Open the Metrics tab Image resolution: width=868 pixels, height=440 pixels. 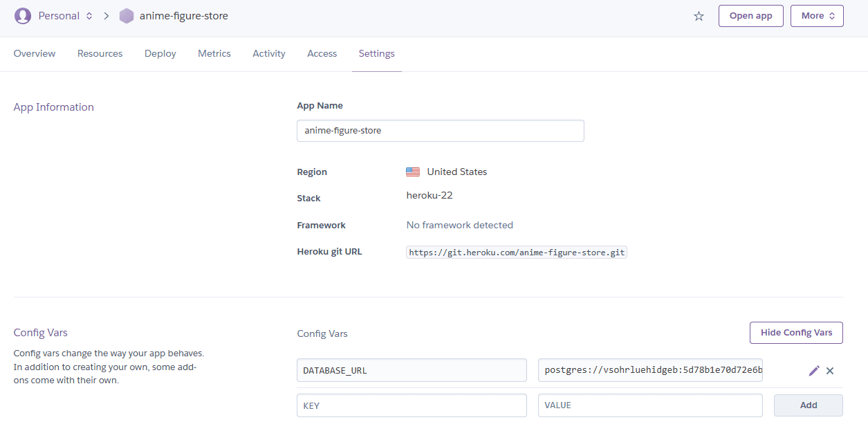[214, 53]
